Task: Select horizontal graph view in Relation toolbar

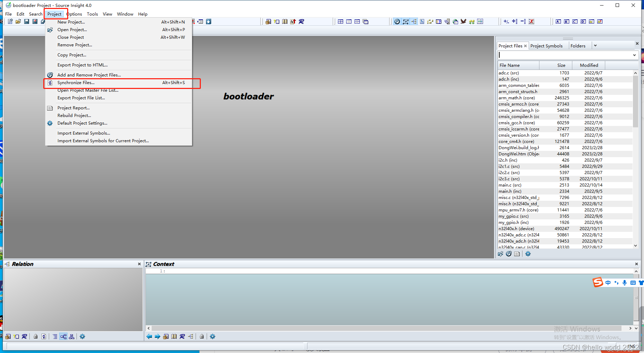Action: (x=63, y=336)
